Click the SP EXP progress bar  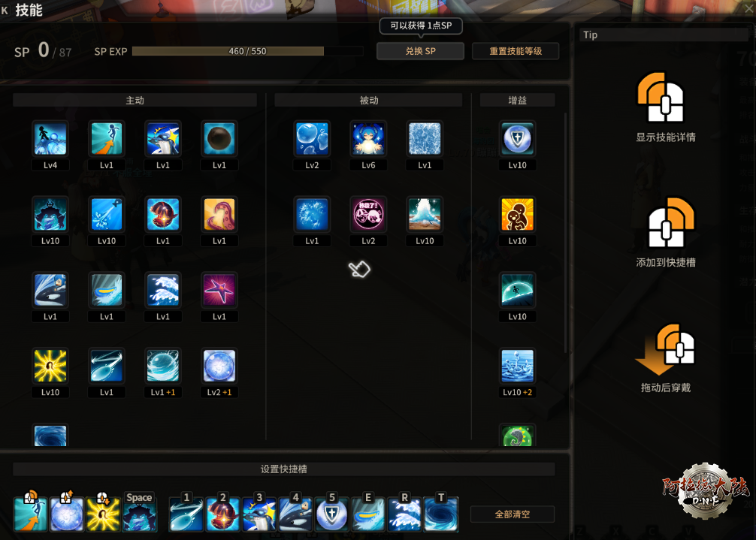click(247, 51)
